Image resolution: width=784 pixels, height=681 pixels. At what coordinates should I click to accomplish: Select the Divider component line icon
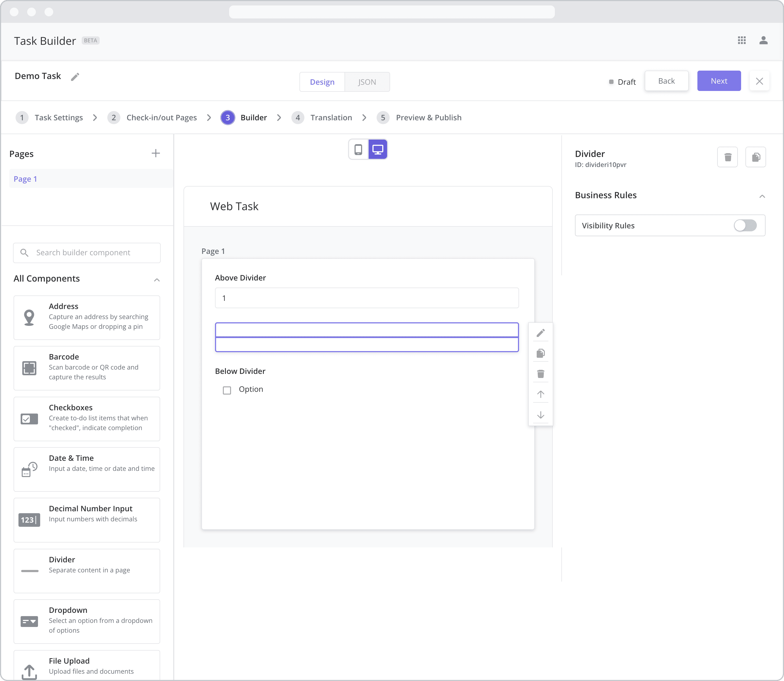30,571
